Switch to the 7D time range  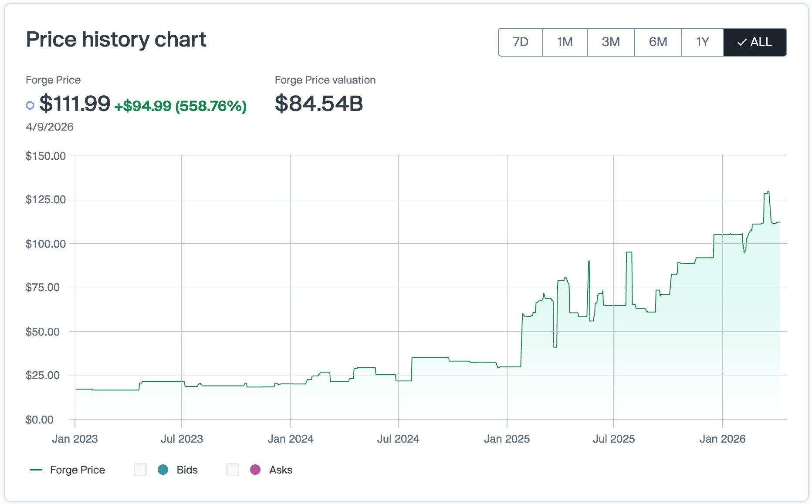(520, 42)
